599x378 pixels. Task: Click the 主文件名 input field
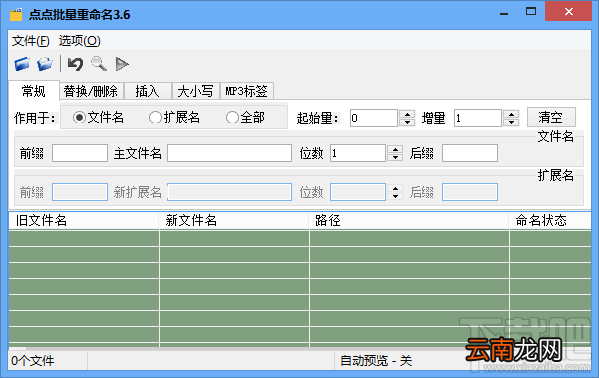point(229,153)
